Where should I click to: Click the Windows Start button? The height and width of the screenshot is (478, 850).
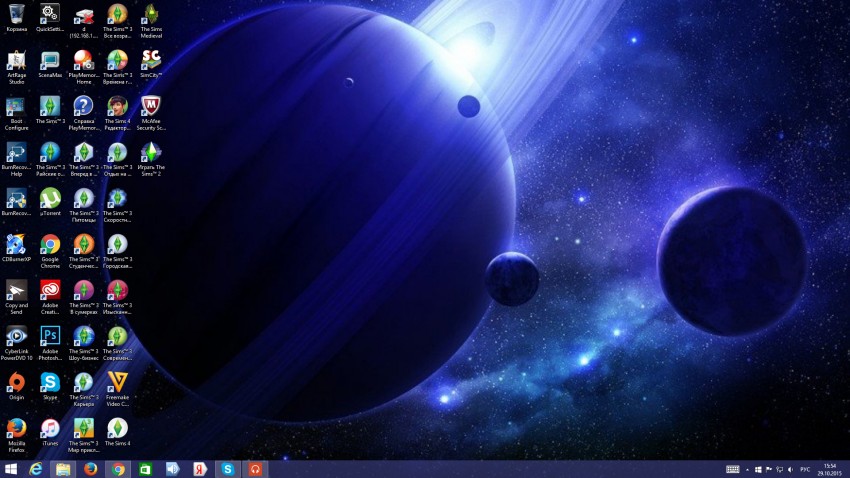[x=11, y=468]
